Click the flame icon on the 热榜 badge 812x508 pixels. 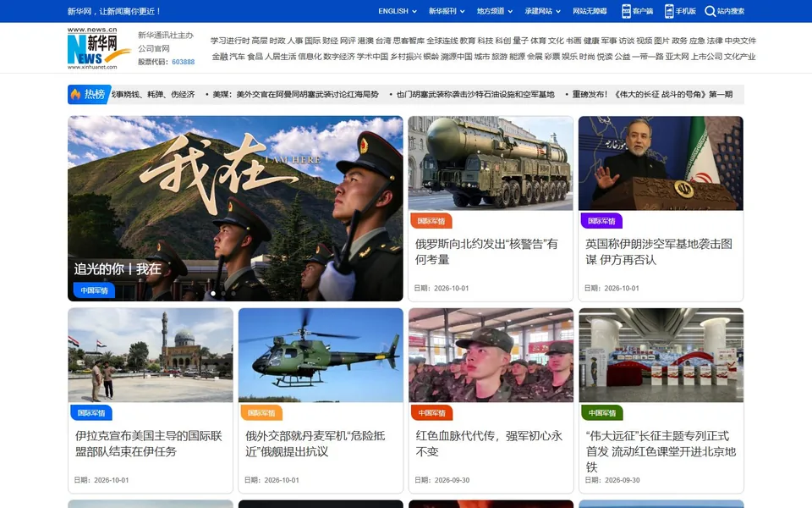[75, 94]
